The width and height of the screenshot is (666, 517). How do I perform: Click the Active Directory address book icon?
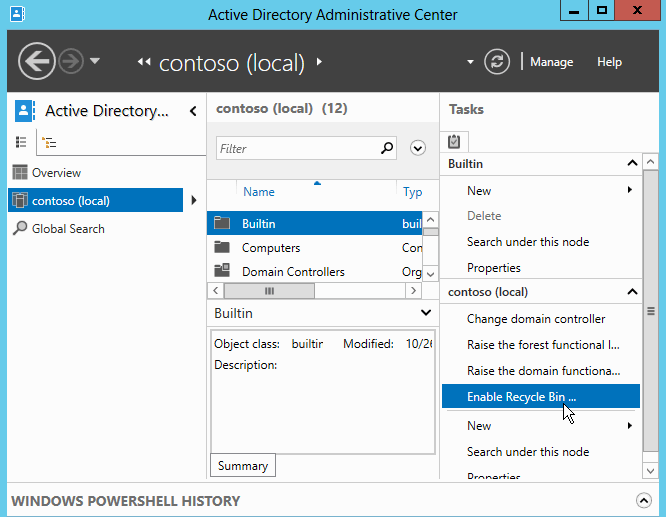[25, 111]
